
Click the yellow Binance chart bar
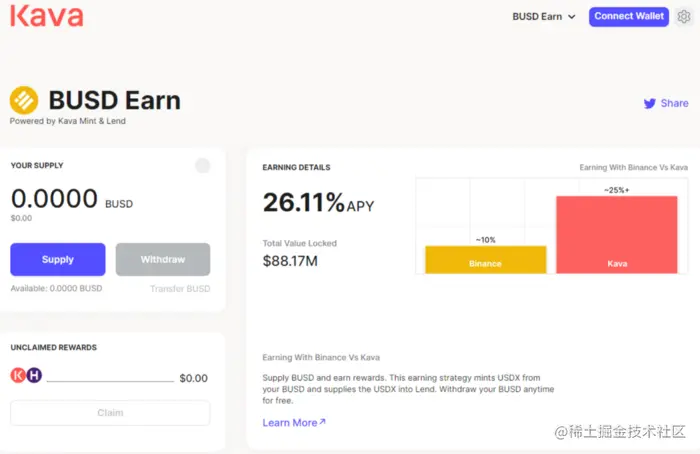pyautogui.click(x=485, y=260)
